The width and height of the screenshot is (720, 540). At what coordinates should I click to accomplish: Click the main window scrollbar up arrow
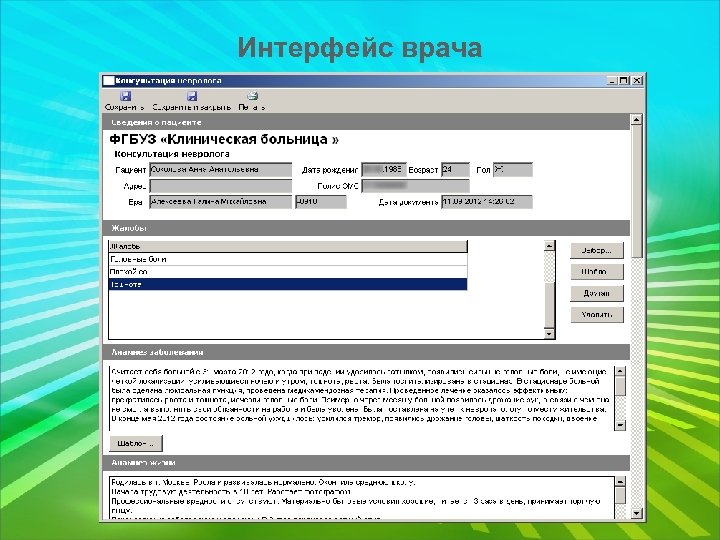pos(636,120)
